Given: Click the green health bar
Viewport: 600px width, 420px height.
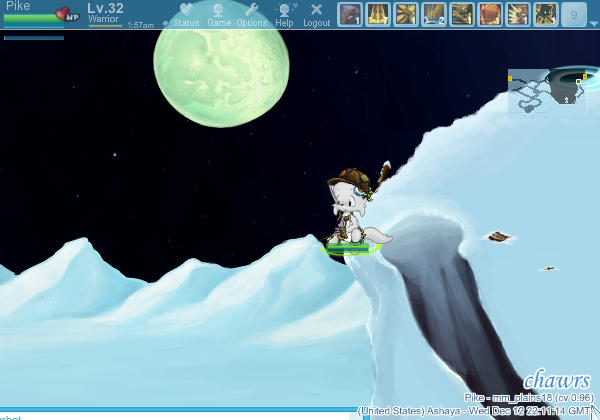Looking at the screenshot, I should click(x=30, y=18).
